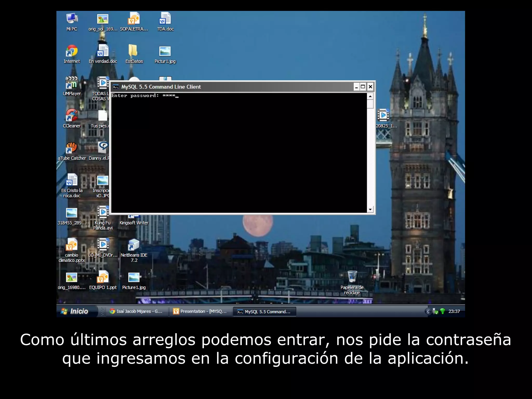
Task: Open the Danny.el file icon
Action: pyautogui.click(x=100, y=151)
